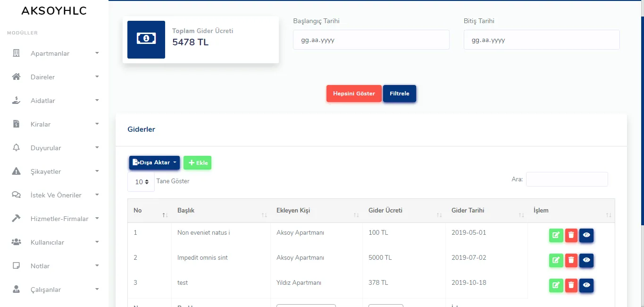Expand the Kiralar sidebar menu
The image size is (644, 307).
(x=54, y=124)
